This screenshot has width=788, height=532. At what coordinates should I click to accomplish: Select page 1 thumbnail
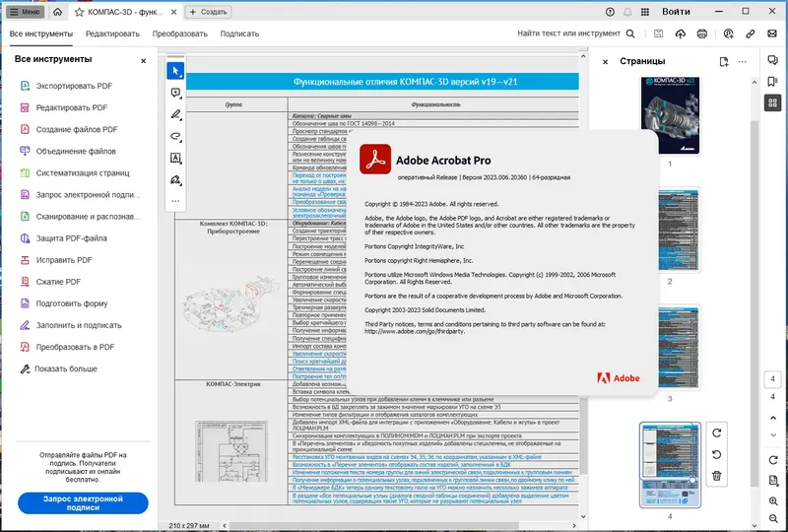[x=670, y=115]
